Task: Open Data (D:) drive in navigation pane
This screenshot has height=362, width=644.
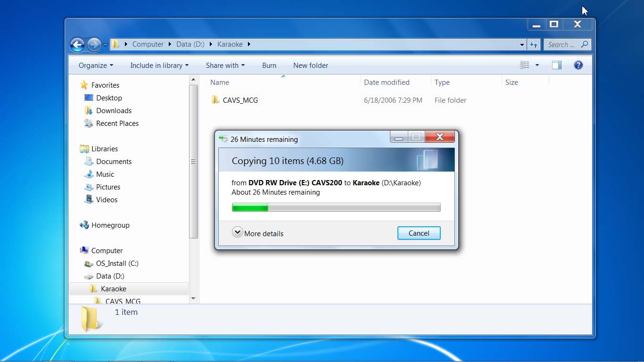Action: [x=110, y=276]
